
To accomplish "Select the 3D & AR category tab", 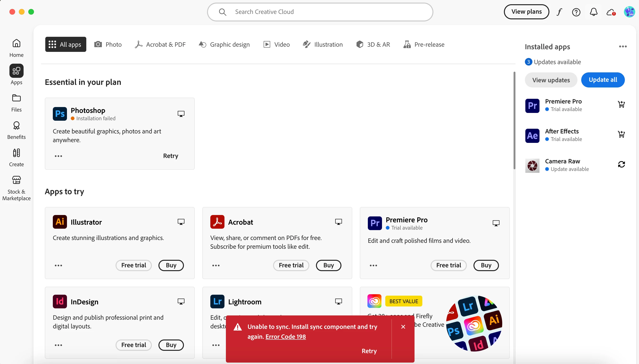I will tap(373, 45).
